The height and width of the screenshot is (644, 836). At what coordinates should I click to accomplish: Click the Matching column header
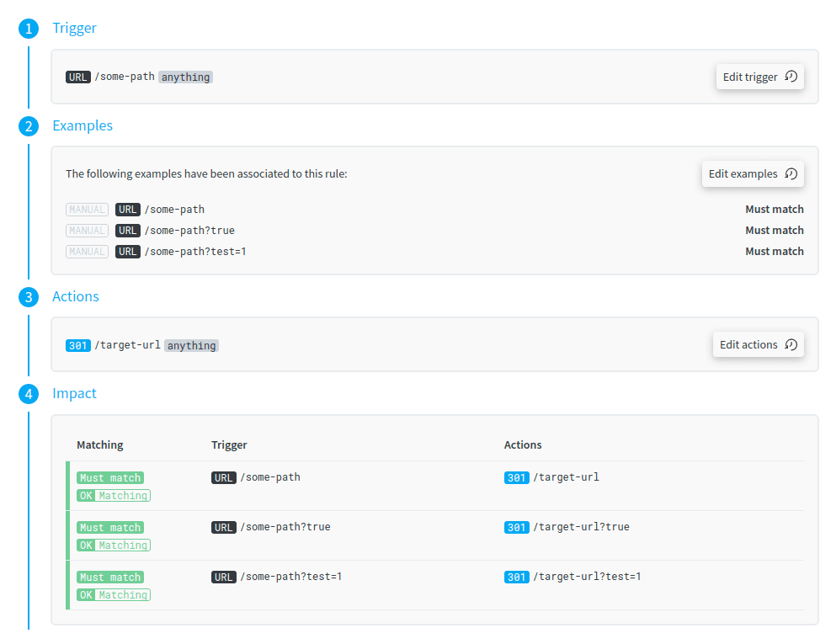click(x=99, y=444)
